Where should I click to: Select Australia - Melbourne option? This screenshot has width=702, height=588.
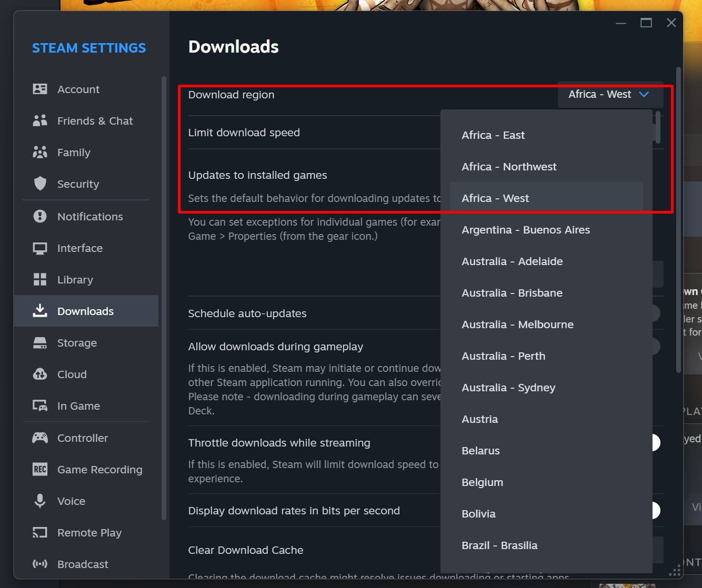tap(546, 325)
